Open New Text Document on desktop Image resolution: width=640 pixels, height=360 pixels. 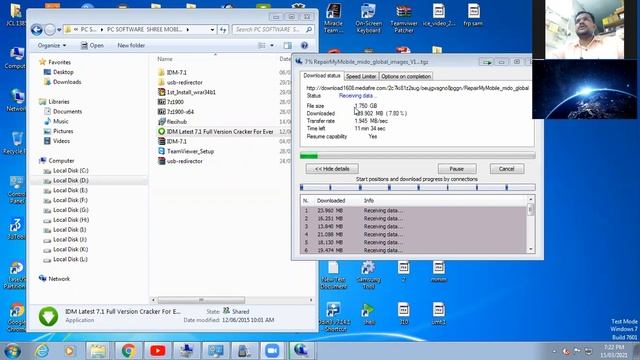tap(333, 275)
